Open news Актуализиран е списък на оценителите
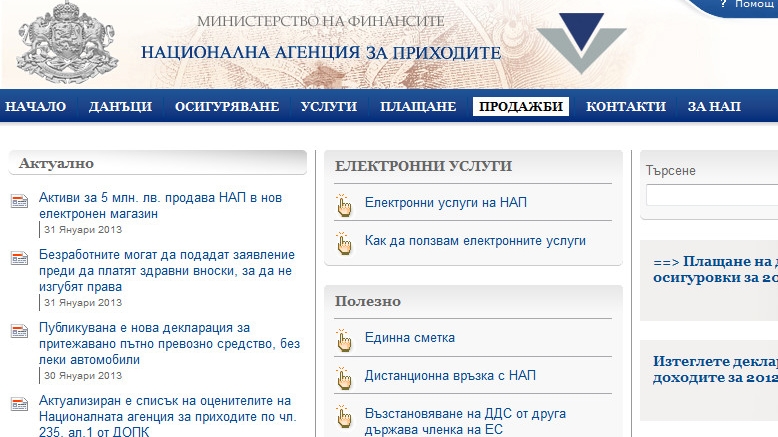Image resolution: width=778 pixels, height=437 pixels. [167, 415]
